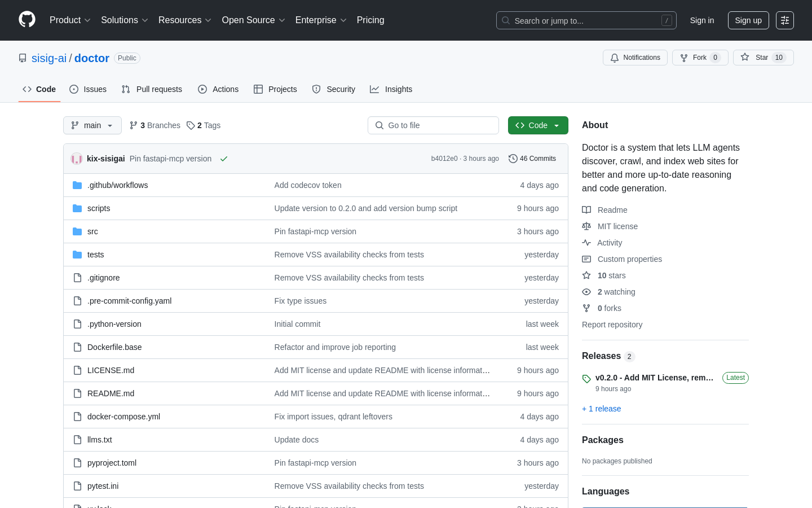Switch to the Actions tab
Image resolution: width=812 pixels, height=508 pixels.
tap(218, 89)
